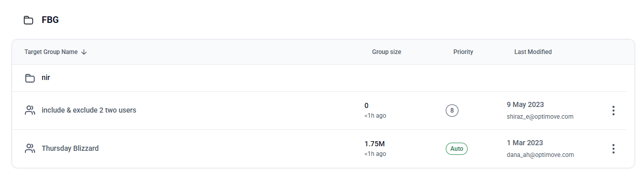Screen dimensions: 644x188
Task: Sort by Group size column header
Action: [x=386, y=52]
